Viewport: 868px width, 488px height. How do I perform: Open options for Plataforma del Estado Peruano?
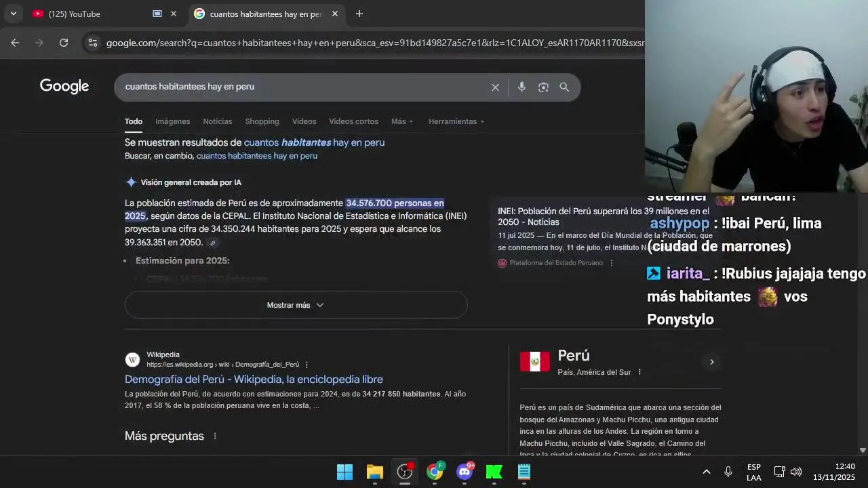click(x=612, y=263)
